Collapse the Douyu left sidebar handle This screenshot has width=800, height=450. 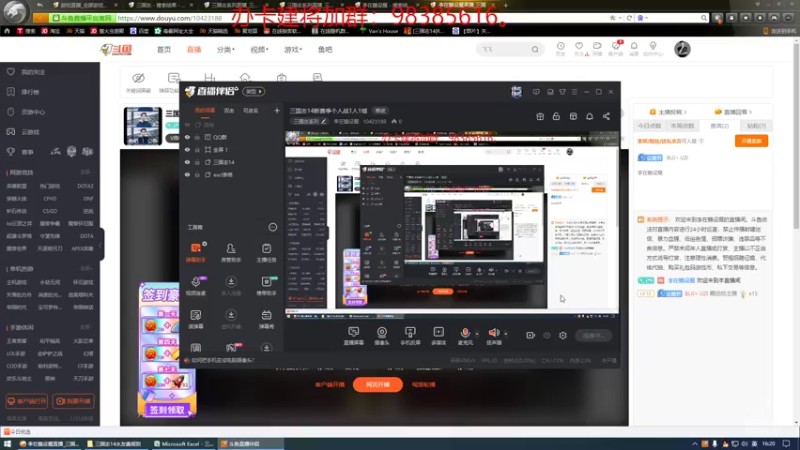point(101,244)
